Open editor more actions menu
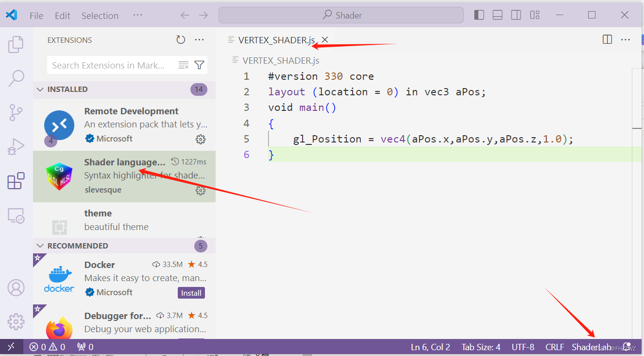This screenshot has width=644, height=356. coord(626,39)
